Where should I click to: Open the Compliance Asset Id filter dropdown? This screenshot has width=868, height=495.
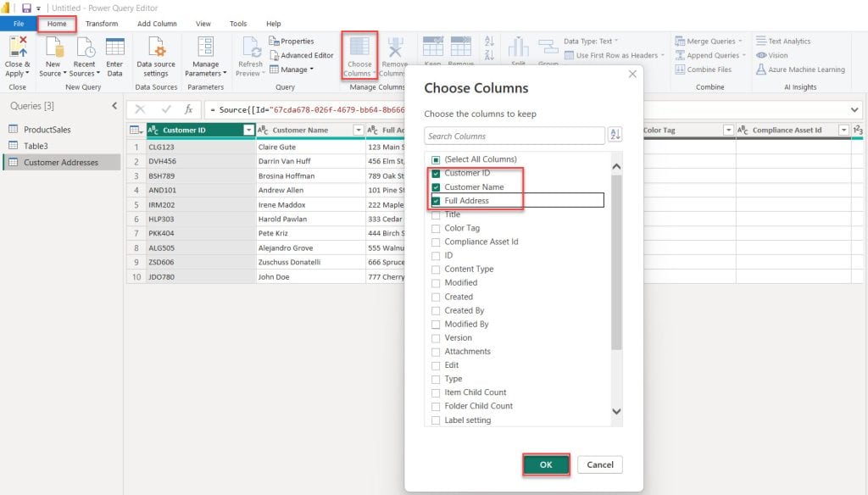point(843,131)
